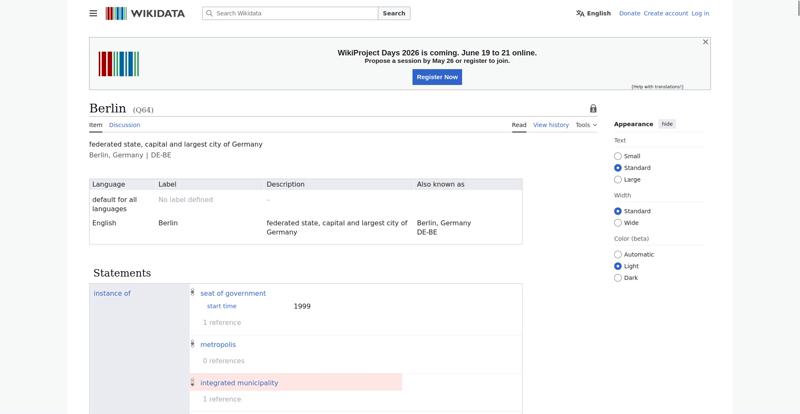
Task: Expand the Tools dropdown
Action: [586, 125]
